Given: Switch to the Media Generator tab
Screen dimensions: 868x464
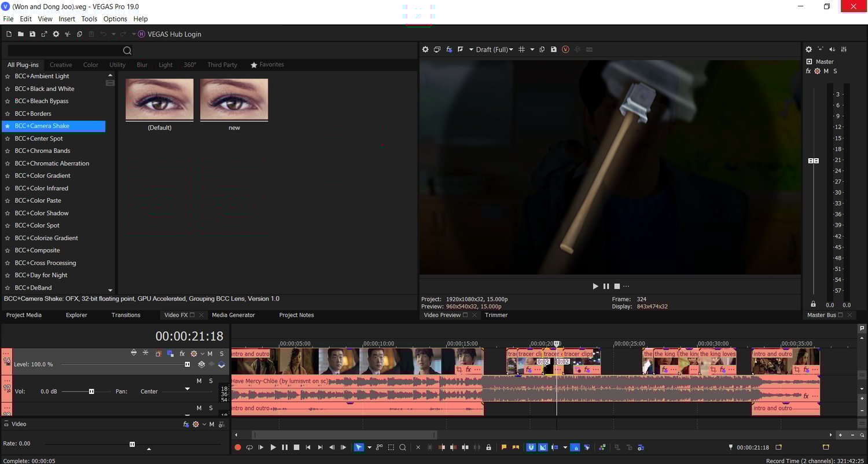Looking at the screenshot, I should click(233, 315).
